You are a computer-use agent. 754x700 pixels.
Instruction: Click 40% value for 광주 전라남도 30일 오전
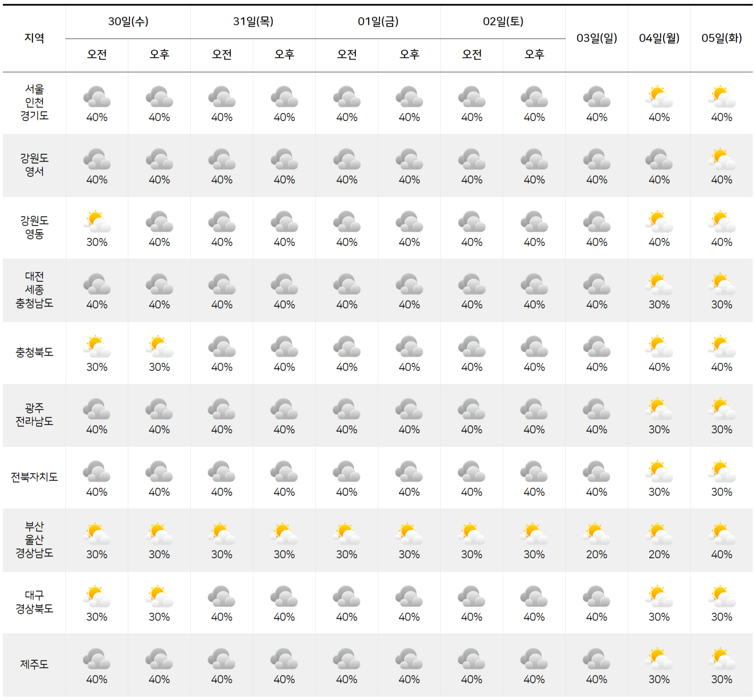97,430
